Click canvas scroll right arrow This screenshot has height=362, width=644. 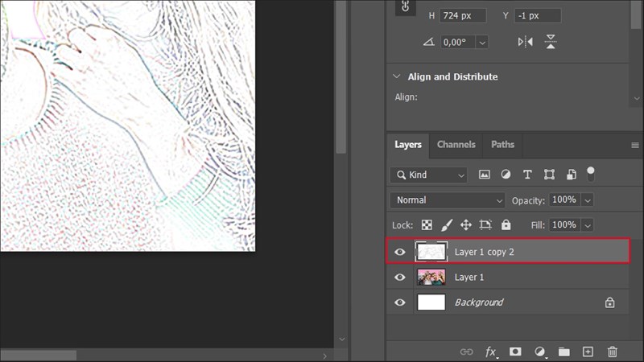pyautogui.click(x=324, y=356)
